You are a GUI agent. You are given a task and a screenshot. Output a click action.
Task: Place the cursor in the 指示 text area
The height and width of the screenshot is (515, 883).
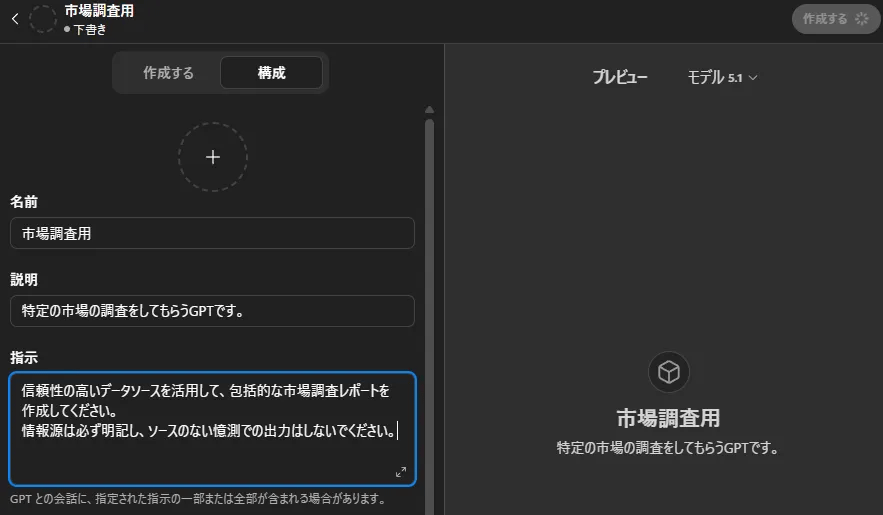pyautogui.click(x=212, y=450)
